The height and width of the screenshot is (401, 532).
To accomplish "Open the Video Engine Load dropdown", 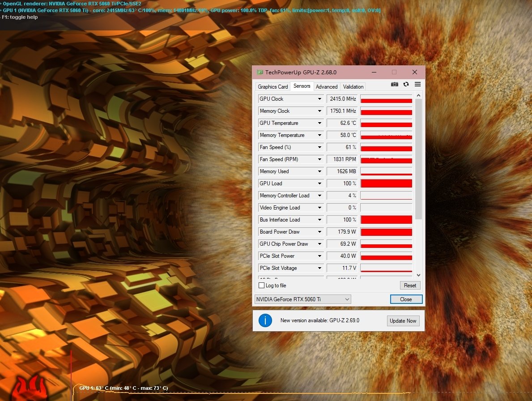I will [319, 208].
